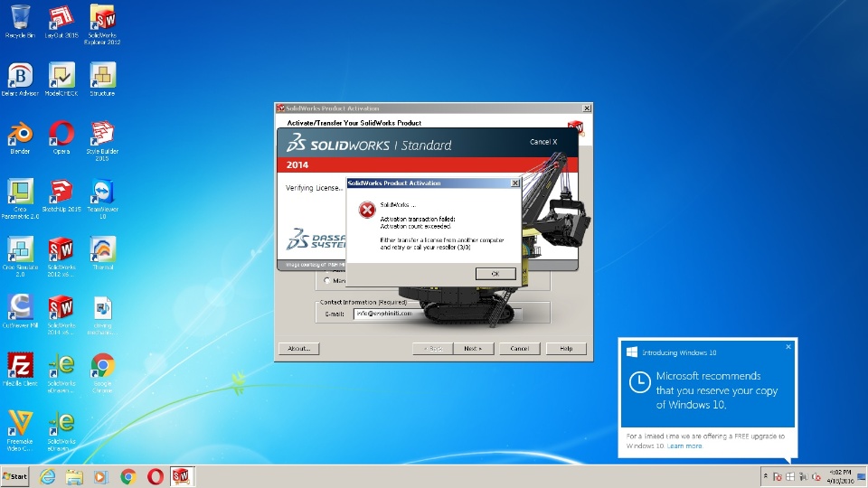Launch Style Builder 2015 shortcut
868x488 pixels.
coord(102,141)
